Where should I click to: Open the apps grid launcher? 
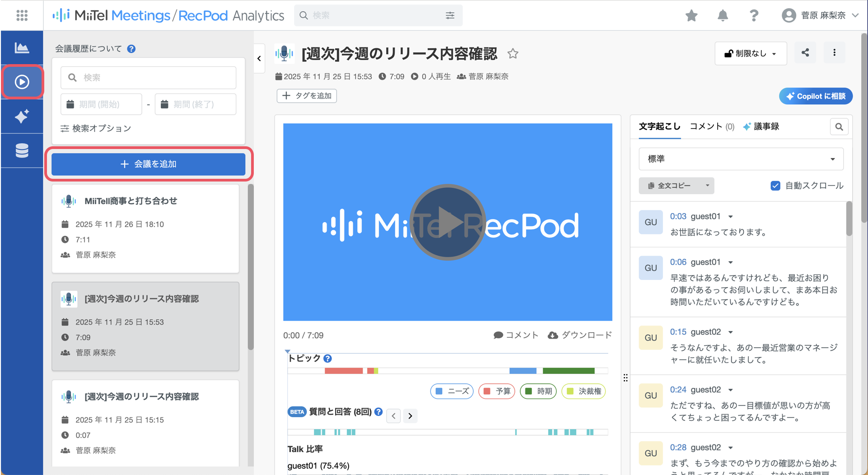[22, 15]
